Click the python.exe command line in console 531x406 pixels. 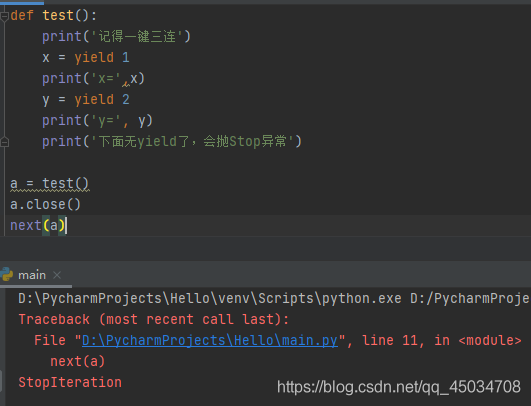[x=274, y=298]
